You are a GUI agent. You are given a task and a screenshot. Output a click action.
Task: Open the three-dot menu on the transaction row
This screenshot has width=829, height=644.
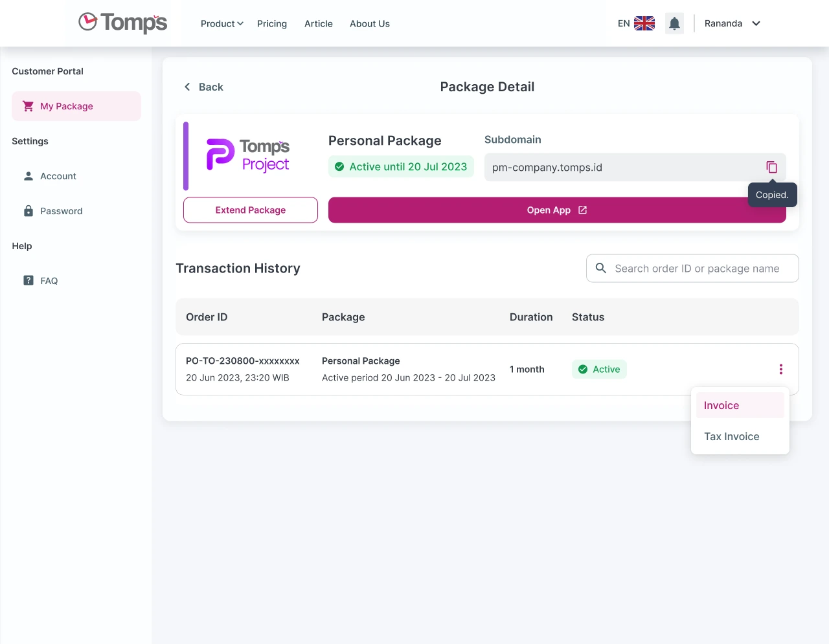[x=781, y=369]
